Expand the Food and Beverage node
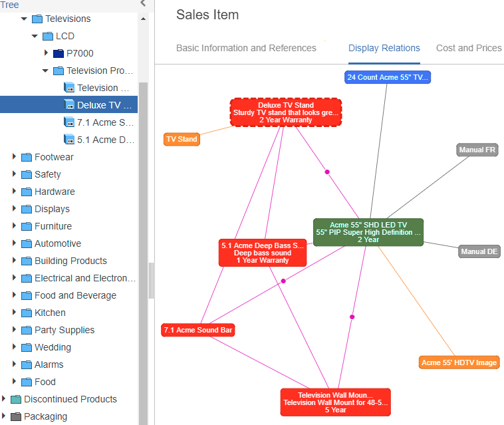 14,295
